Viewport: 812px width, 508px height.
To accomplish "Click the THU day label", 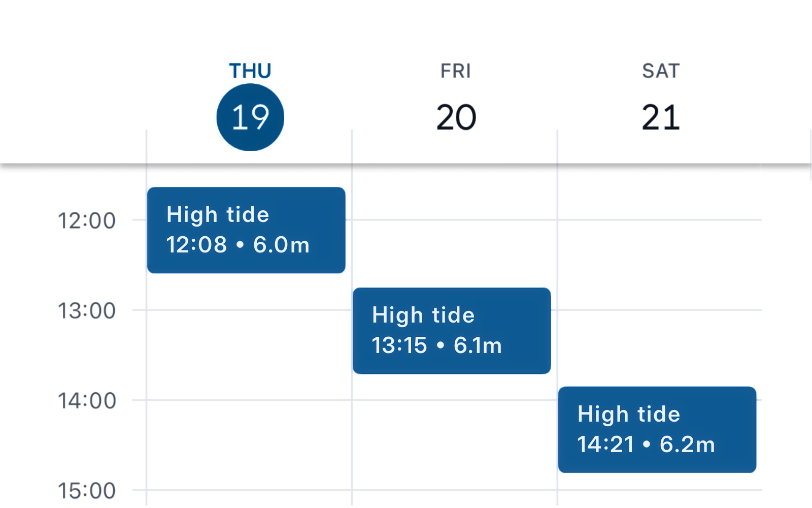I will pos(250,71).
